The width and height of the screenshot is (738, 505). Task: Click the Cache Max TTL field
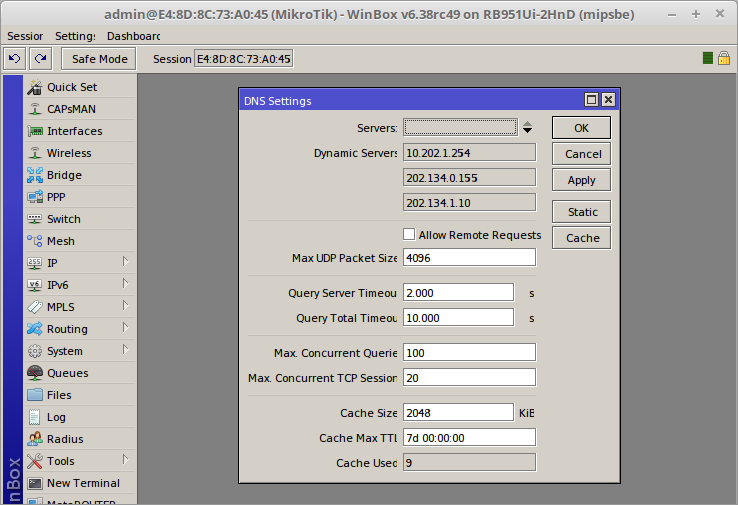[469, 438]
